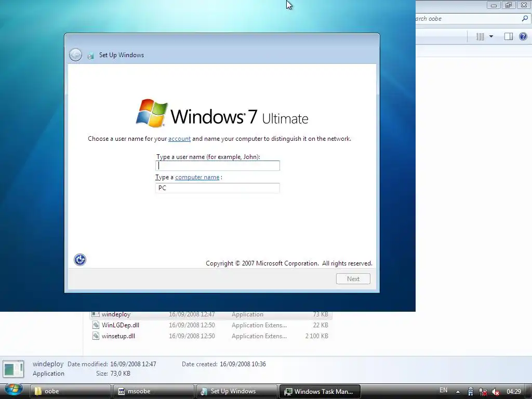The height and width of the screenshot is (399, 532).
Task: Click the 22 KB size cell
Action: (x=321, y=325)
